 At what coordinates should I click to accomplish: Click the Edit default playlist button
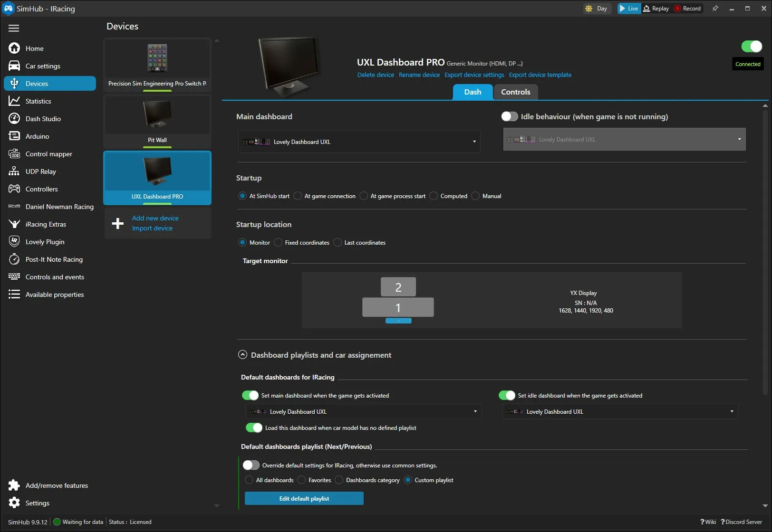[304, 498]
